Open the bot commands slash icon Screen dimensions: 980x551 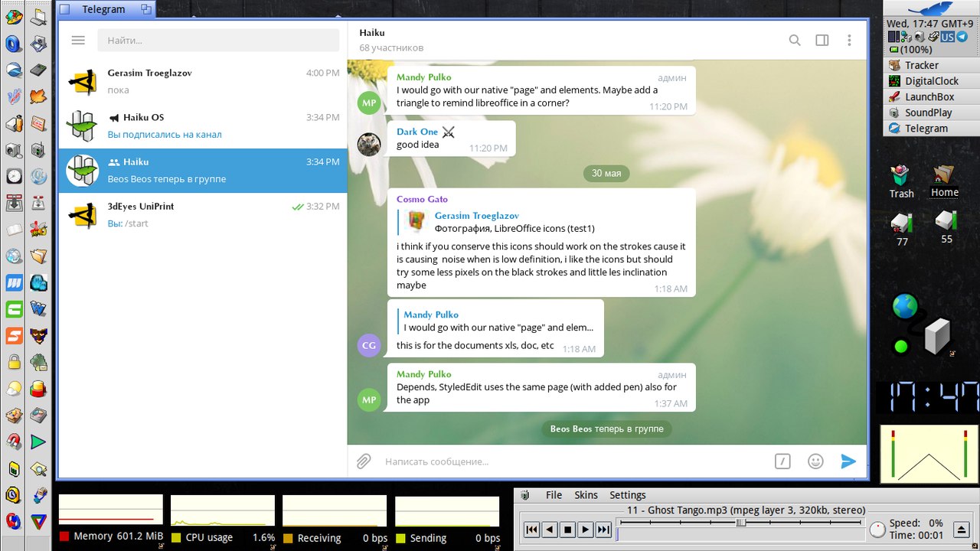tap(782, 461)
